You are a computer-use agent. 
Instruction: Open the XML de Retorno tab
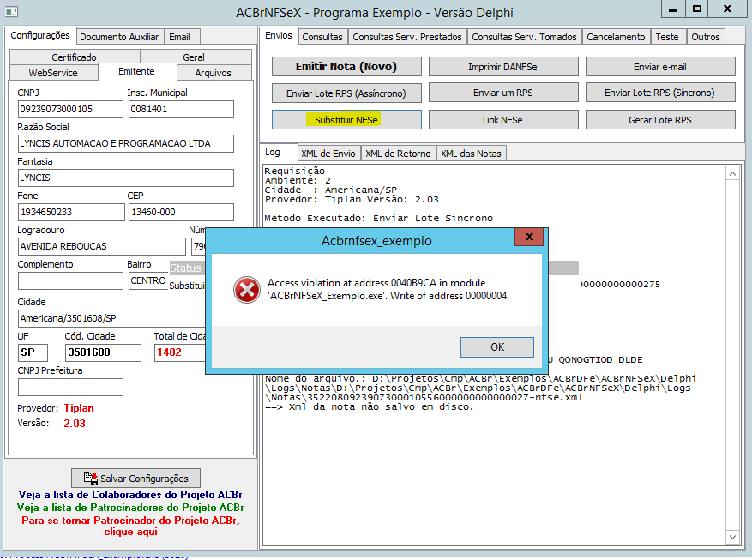398,154
